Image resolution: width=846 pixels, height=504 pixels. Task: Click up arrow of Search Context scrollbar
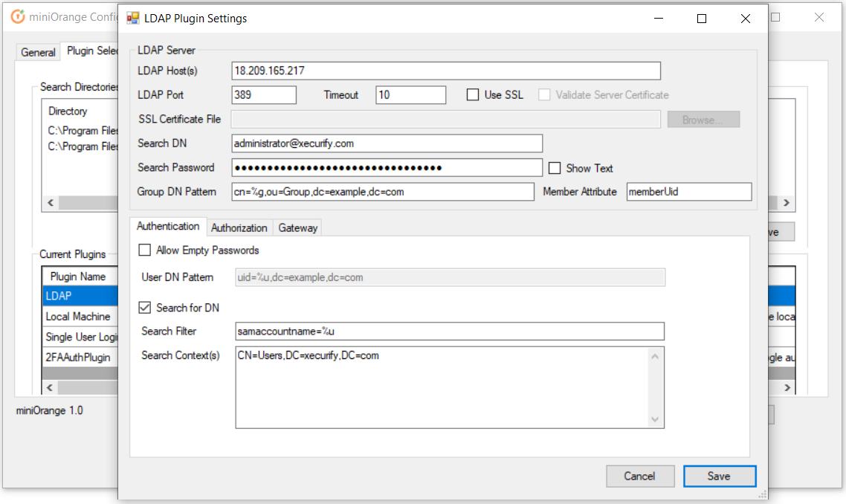[x=655, y=356]
